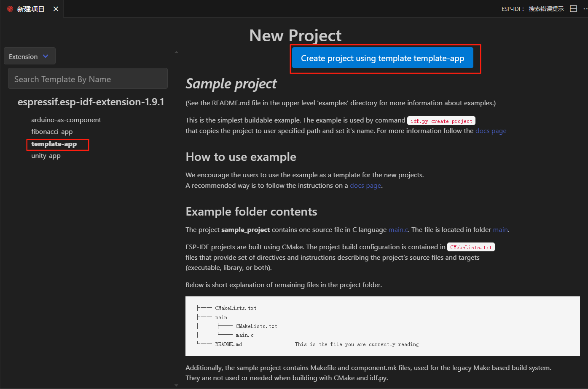The width and height of the screenshot is (588, 389).
Task: Toggle the split editor layout icon
Action: (573, 9)
